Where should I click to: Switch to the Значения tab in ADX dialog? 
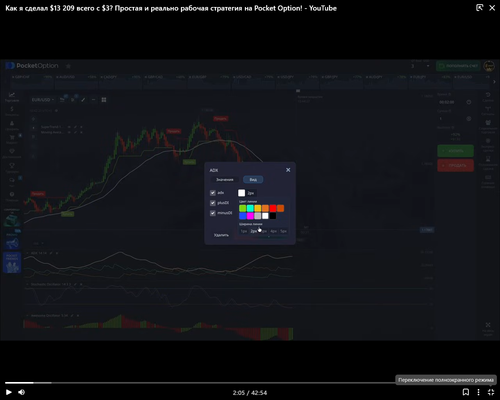(225, 180)
